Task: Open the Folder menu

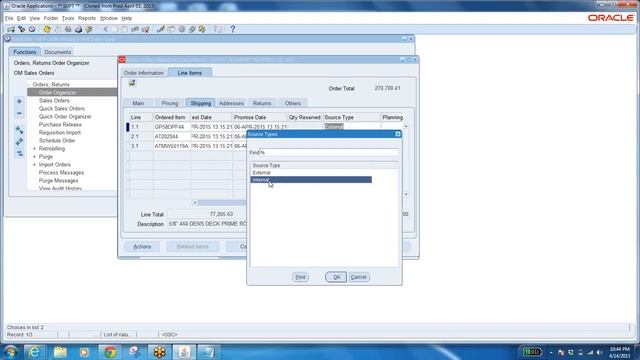Action: pos(51,18)
